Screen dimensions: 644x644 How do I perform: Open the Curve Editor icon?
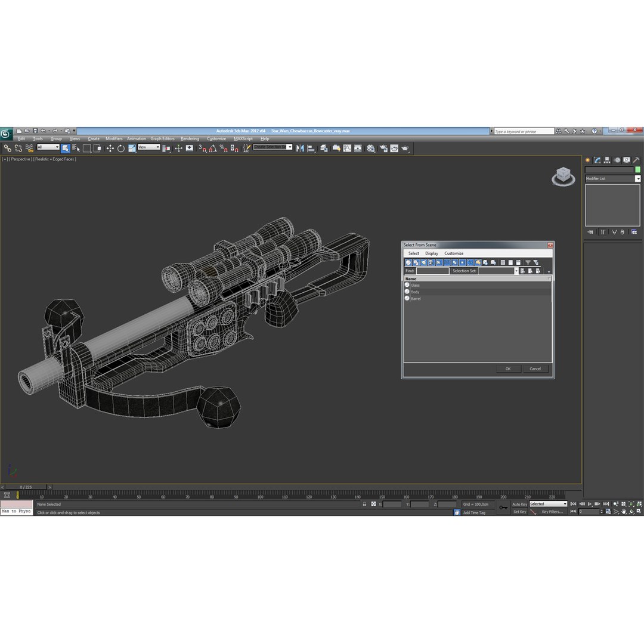pyautogui.click(x=348, y=148)
